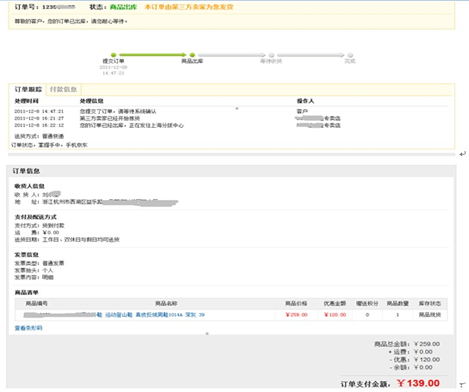Click the 库存状态 column header
The width and height of the screenshot is (469, 392).
[x=430, y=303]
